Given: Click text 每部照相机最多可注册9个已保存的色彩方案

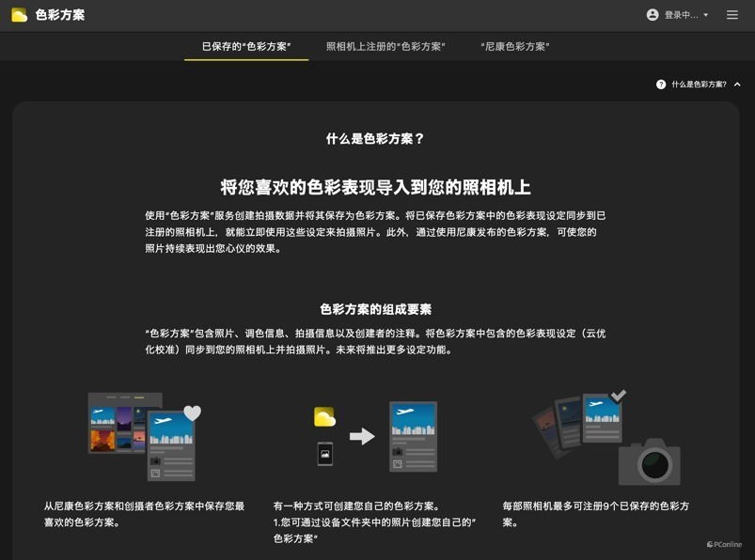Looking at the screenshot, I should (x=595, y=514).
